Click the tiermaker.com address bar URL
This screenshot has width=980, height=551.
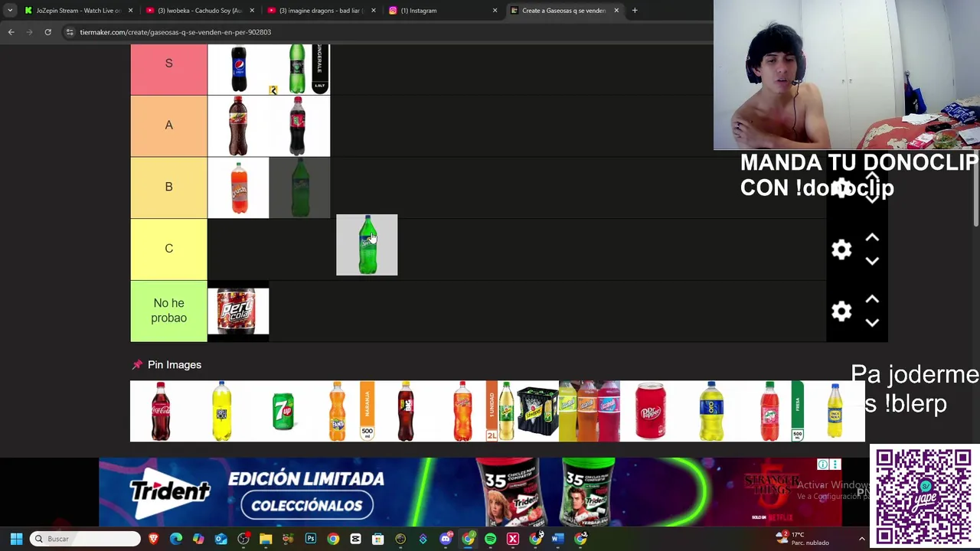(x=175, y=32)
